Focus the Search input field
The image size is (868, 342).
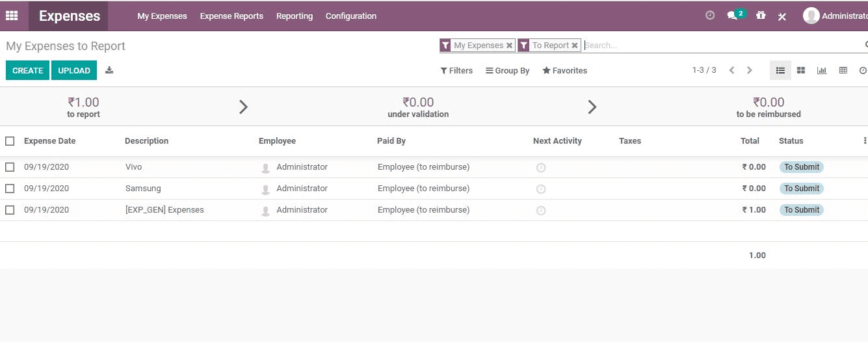[722, 46]
